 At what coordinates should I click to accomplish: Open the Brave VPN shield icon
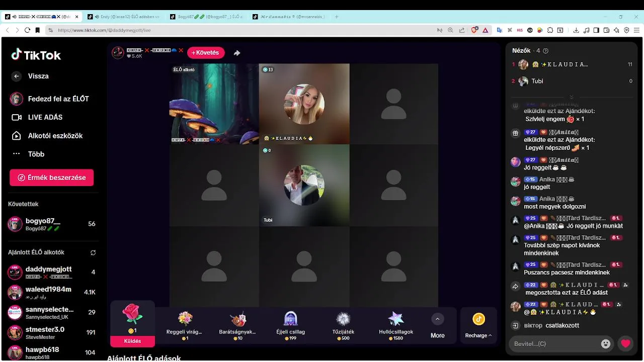pyautogui.click(x=626, y=30)
